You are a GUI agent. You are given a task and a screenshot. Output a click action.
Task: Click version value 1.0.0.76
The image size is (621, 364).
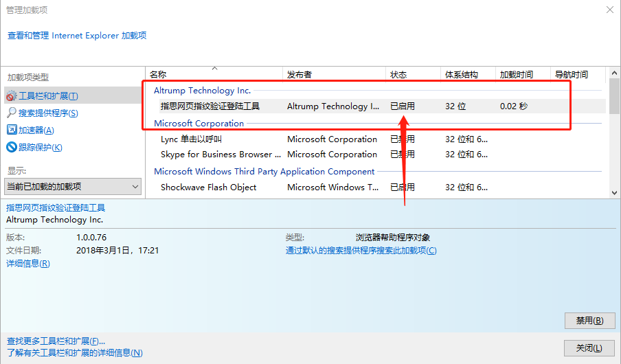coord(91,237)
